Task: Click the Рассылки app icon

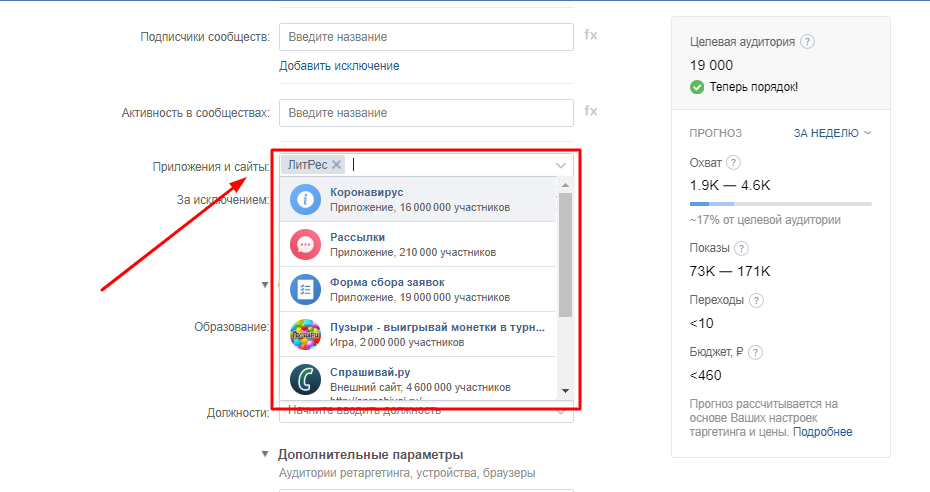Action: tap(305, 245)
